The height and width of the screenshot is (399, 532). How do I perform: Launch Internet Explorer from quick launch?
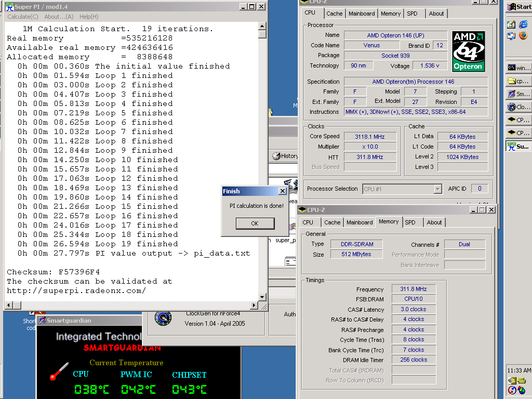523,24
